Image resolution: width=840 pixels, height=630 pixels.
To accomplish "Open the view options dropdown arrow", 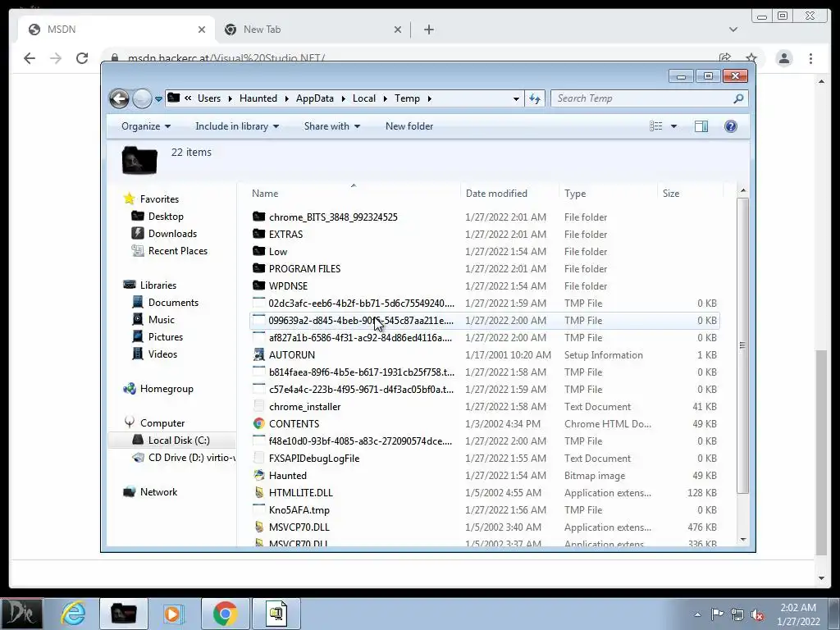I will point(674,126).
